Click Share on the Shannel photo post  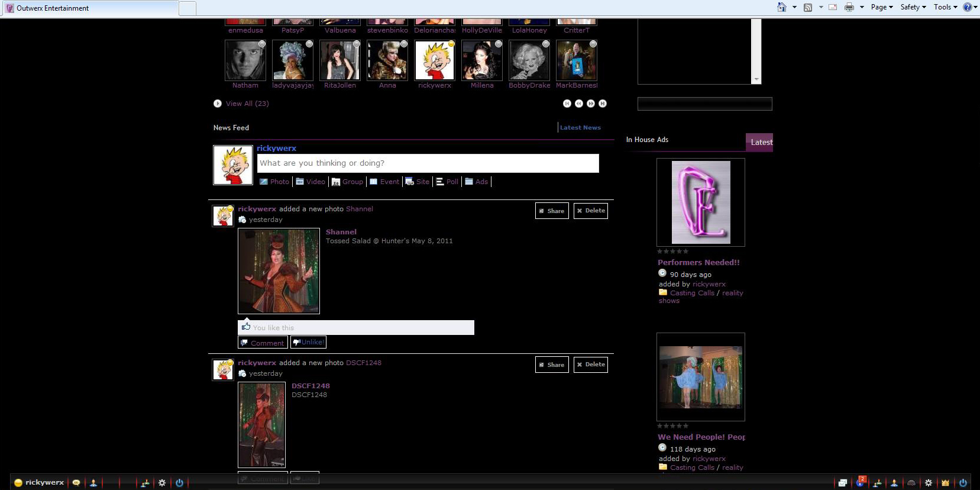point(552,211)
